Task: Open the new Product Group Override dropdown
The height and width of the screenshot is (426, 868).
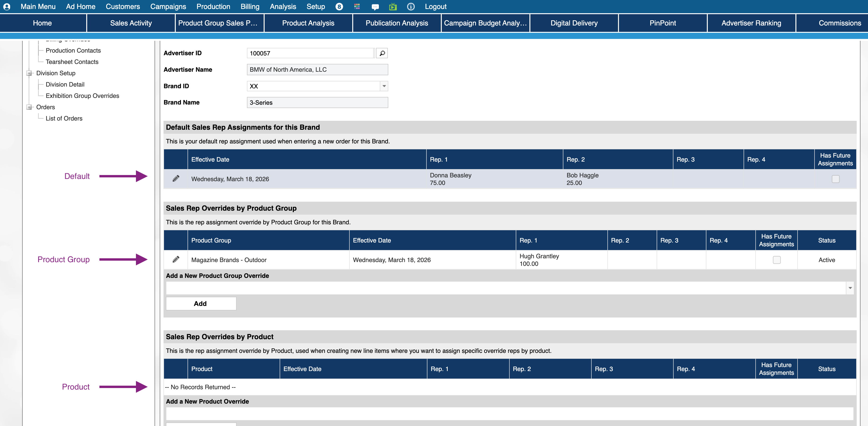Action: [x=850, y=288]
